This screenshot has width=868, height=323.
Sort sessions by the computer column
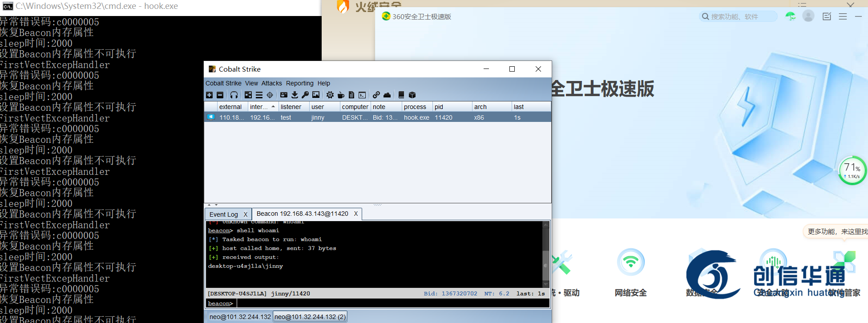(355, 107)
